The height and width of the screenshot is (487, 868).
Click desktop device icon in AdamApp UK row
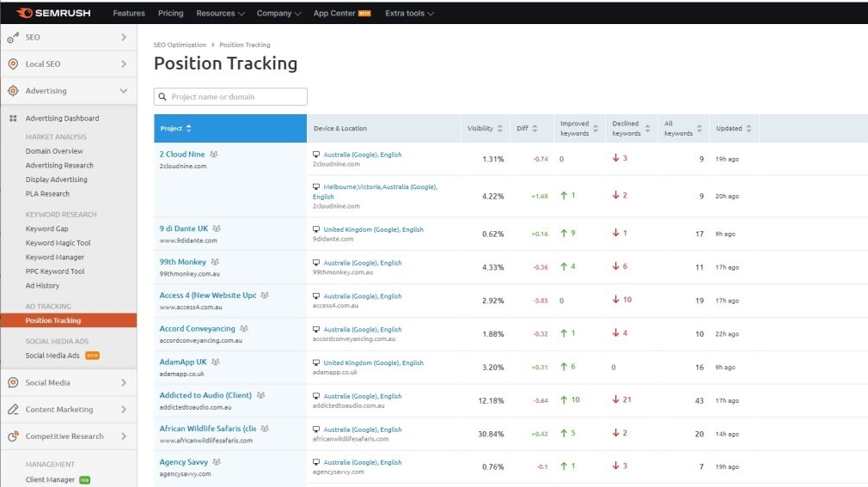[x=316, y=362]
